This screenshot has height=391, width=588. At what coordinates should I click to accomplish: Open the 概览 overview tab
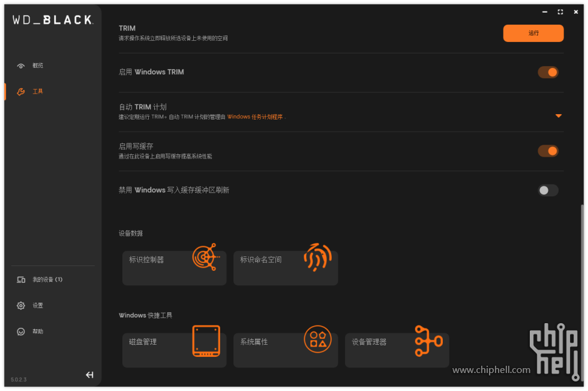pos(37,65)
